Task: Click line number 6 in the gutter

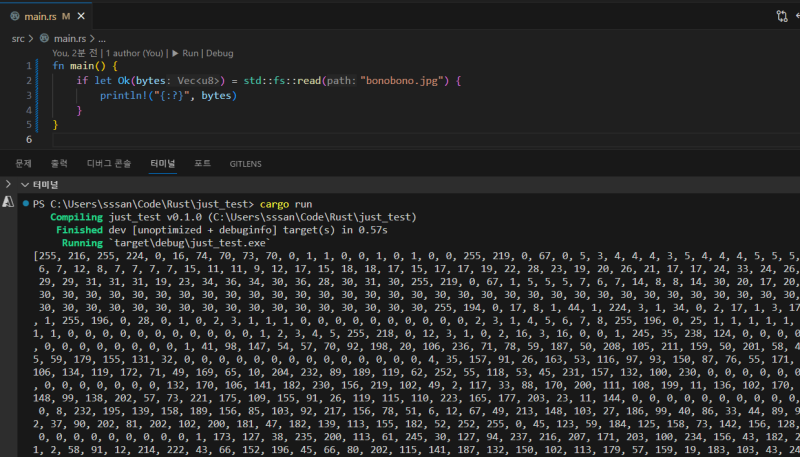Action: (30, 140)
